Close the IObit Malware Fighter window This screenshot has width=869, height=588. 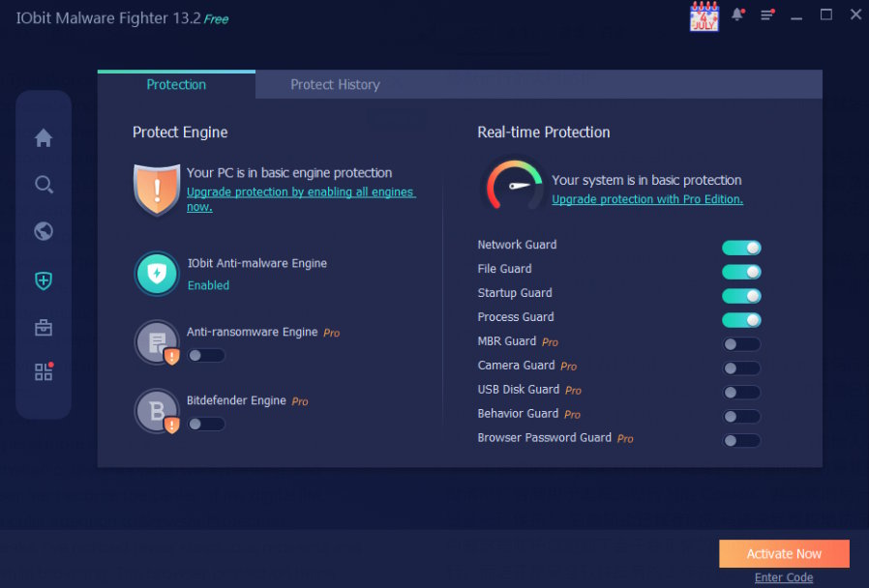(855, 15)
